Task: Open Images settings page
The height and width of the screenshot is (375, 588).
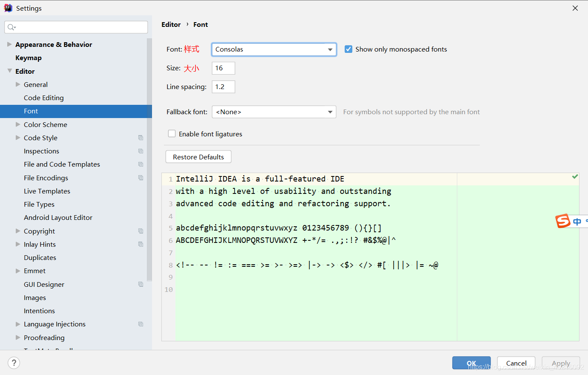Action: coord(35,297)
